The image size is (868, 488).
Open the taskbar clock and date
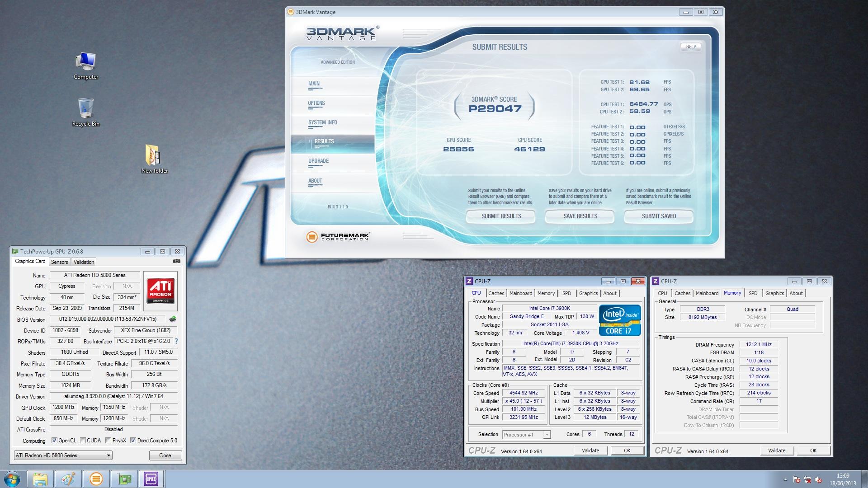click(x=843, y=479)
